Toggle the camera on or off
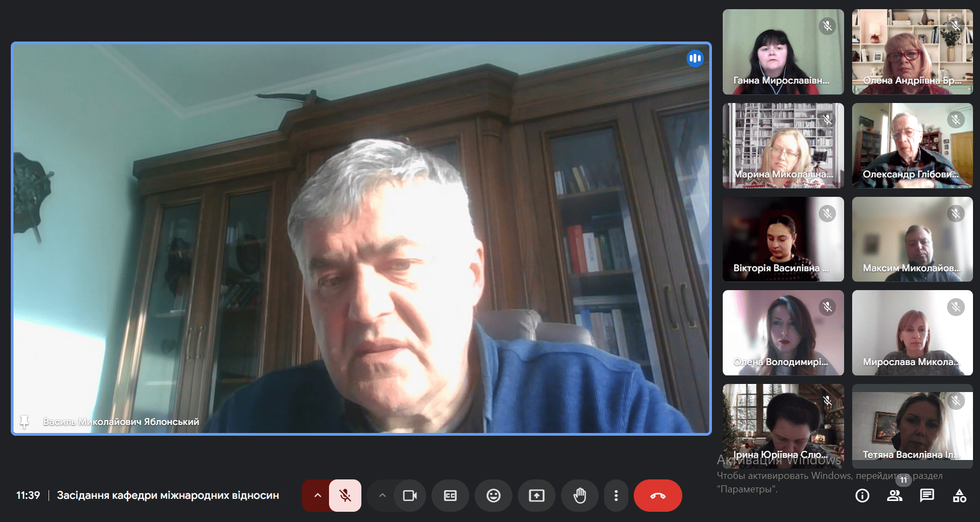 pyautogui.click(x=409, y=496)
